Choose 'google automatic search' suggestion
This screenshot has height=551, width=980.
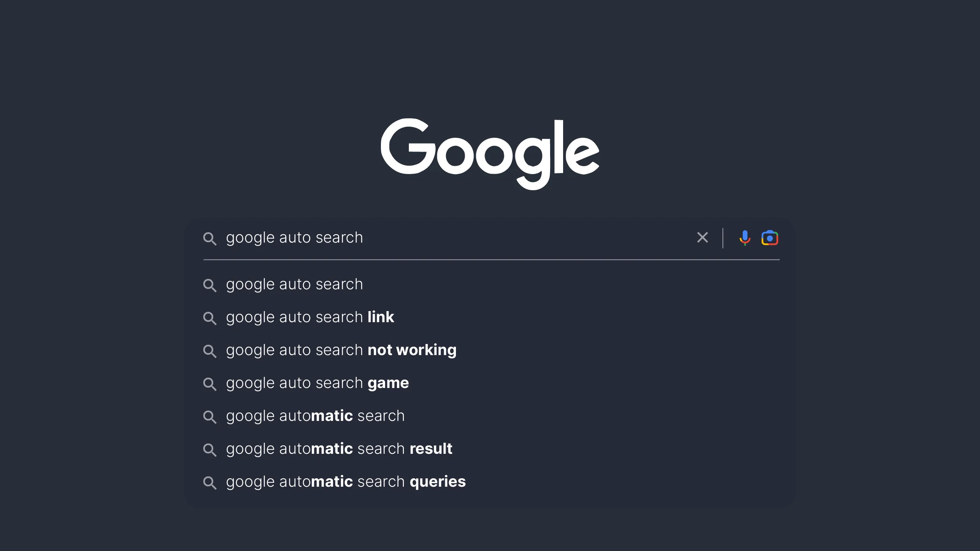pyautogui.click(x=315, y=416)
